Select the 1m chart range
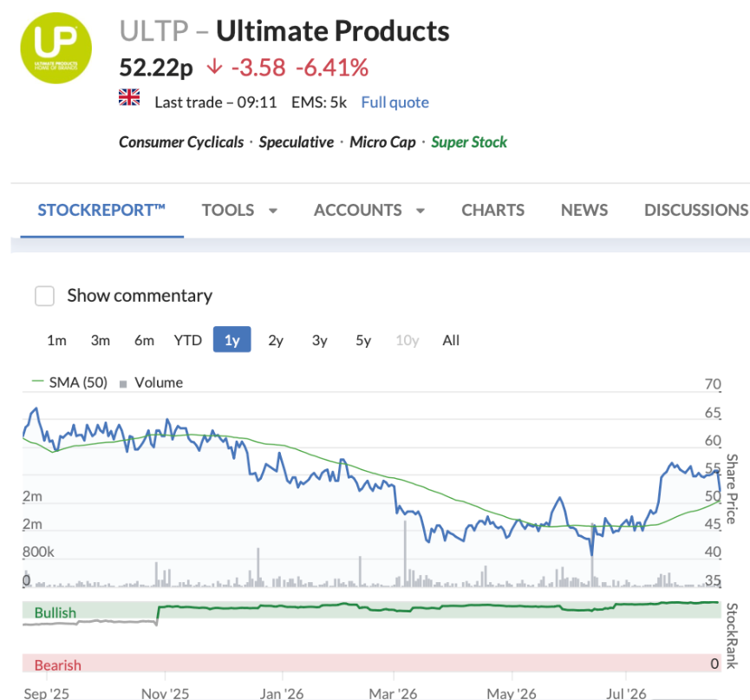Image resolution: width=750 pixels, height=700 pixels. click(x=56, y=340)
